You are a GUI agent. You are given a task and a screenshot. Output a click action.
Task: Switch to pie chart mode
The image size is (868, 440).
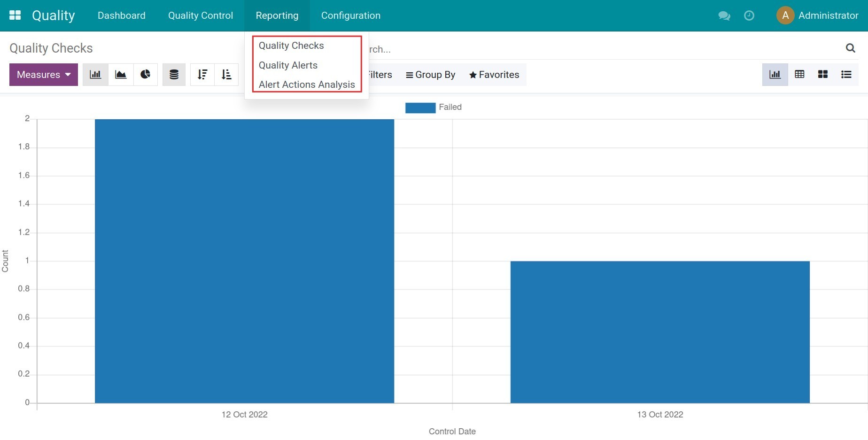[146, 75]
